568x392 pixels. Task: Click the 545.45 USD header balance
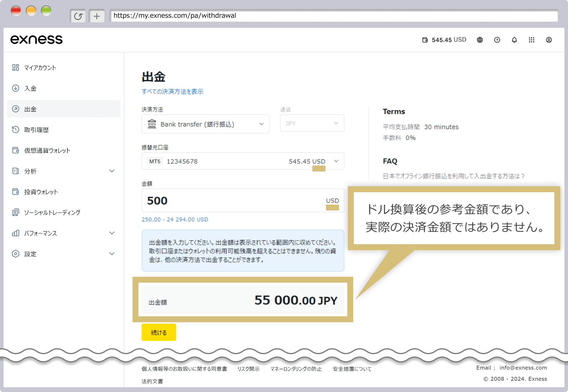coord(449,40)
